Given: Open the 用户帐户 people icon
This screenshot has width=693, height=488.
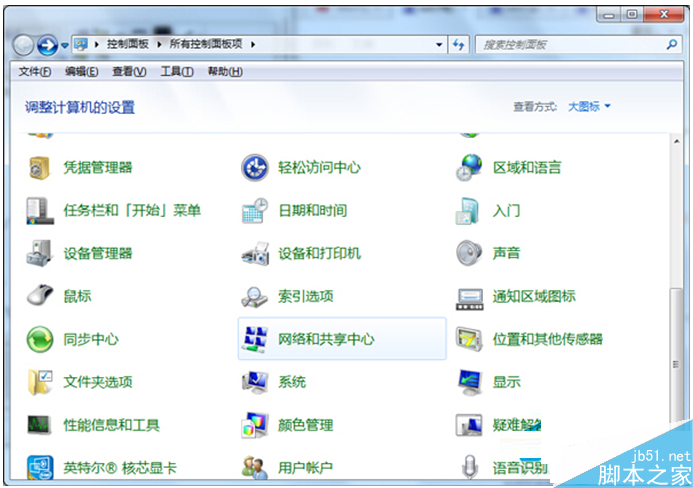Looking at the screenshot, I should (x=255, y=468).
